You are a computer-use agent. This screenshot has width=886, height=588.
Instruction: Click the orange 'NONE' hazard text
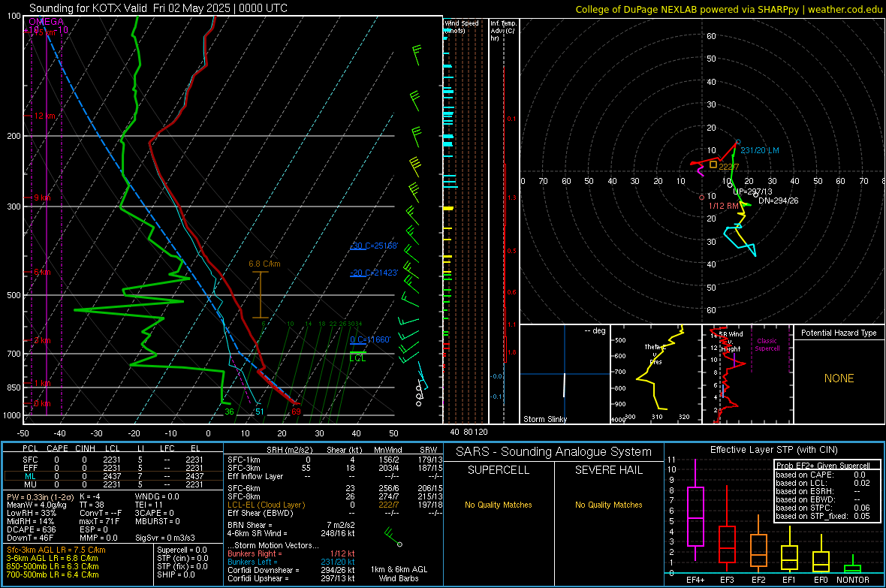point(839,378)
